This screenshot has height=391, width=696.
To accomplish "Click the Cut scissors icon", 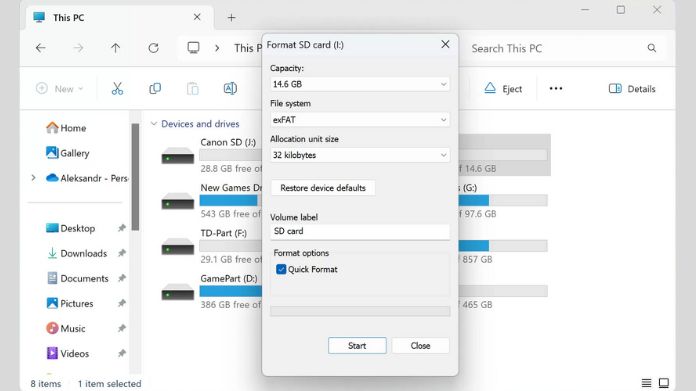I will [117, 89].
